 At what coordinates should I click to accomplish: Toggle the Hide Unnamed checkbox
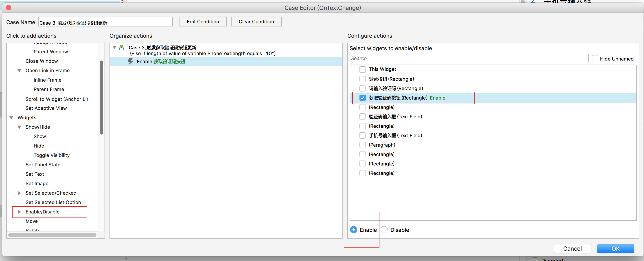(x=595, y=59)
